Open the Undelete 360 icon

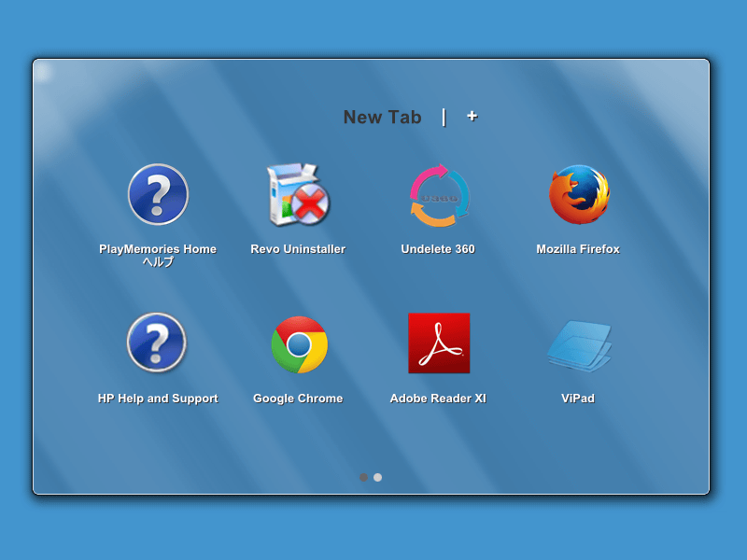pyautogui.click(x=439, y=195)
